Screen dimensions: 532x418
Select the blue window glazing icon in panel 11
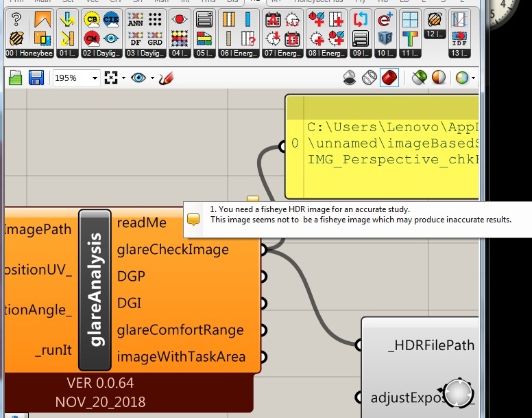410,19
